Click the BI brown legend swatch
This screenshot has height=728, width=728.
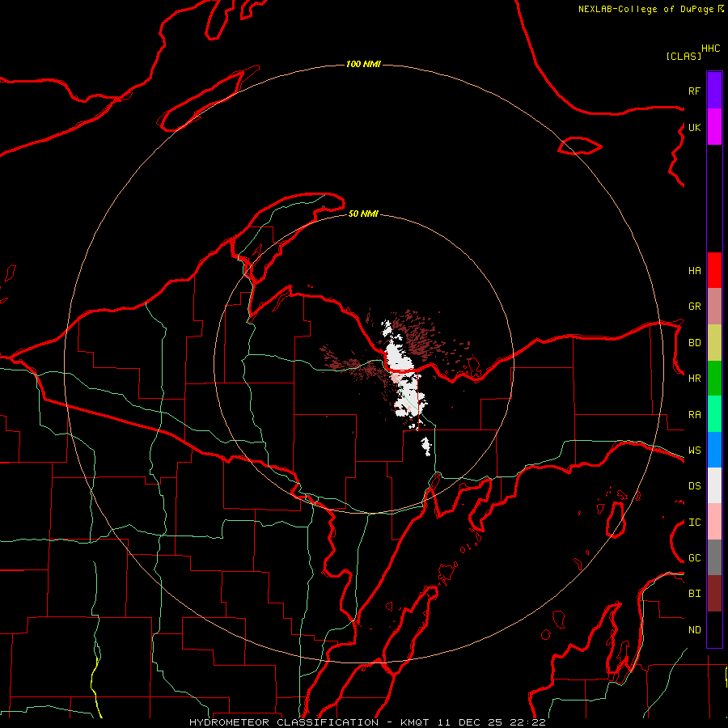[x=714, y=594]
